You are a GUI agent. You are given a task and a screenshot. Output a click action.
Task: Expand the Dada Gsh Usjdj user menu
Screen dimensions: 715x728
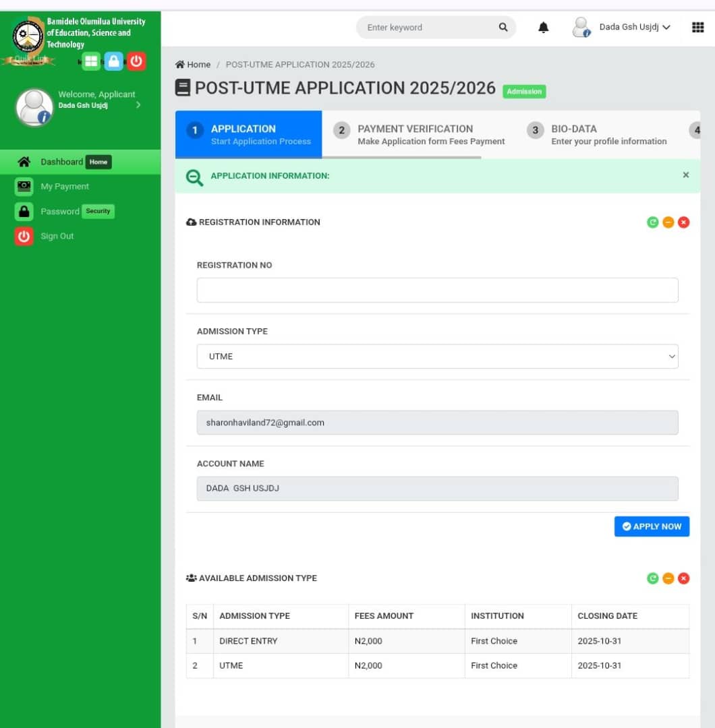[635, 27]
